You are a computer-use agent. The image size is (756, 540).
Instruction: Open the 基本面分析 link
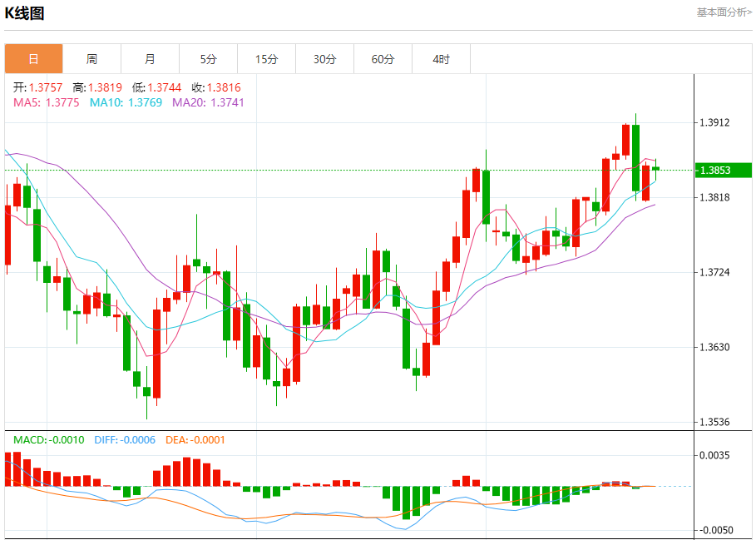tap(724, 12)
